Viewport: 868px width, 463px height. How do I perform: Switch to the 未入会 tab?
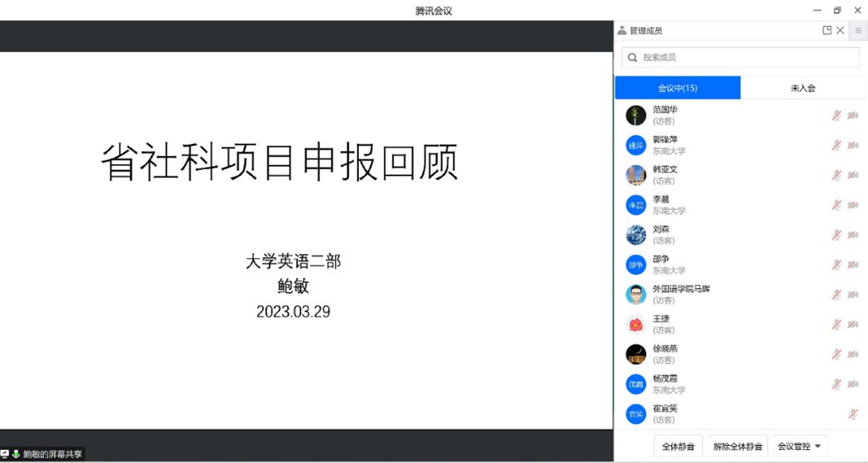pos(803,88)
